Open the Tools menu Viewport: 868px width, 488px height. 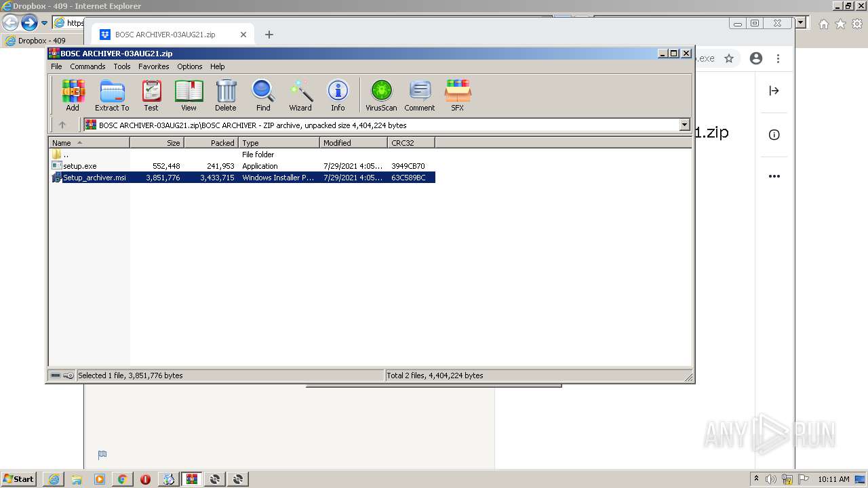click(122, 66)
